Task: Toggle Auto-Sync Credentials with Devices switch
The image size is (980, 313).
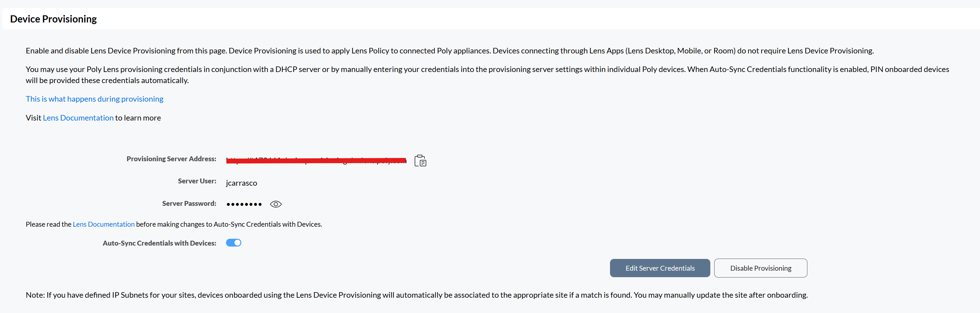Action: coord(234,243)
